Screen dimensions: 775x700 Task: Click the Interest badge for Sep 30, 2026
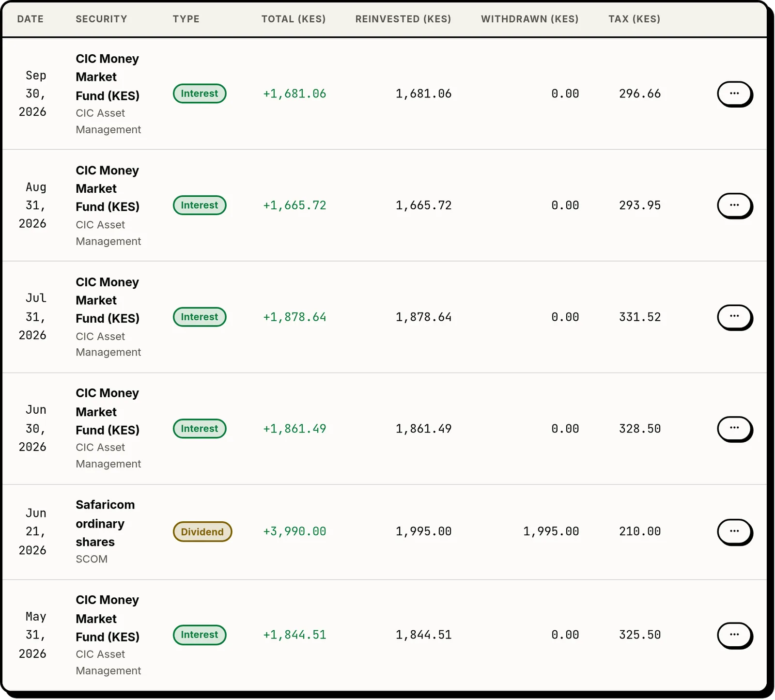[200, 93]
